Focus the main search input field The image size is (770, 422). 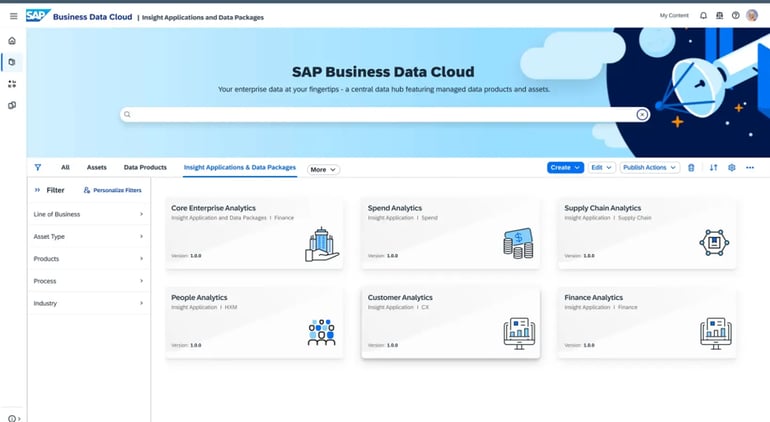coord(385,114)
